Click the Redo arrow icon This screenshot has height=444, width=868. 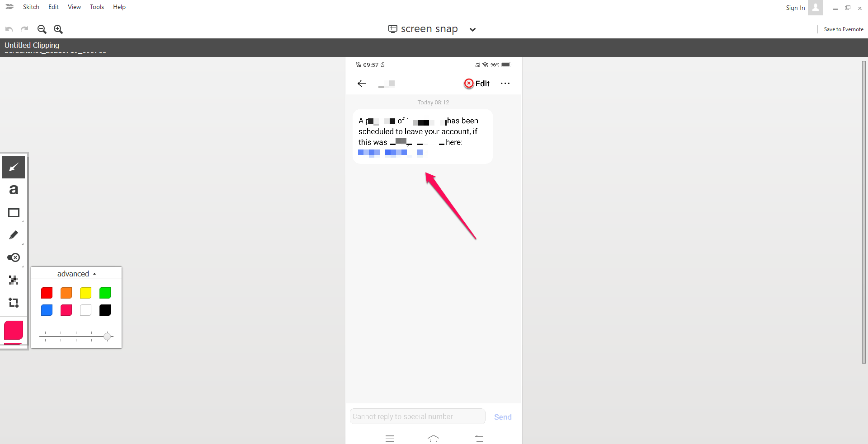pos(25,29)
